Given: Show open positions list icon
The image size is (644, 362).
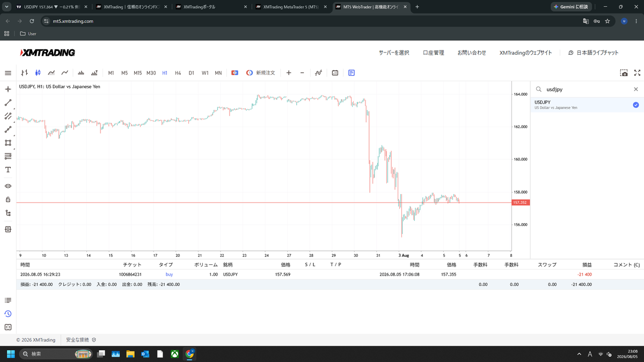Looking at the screenshot, I should (8, 300).
